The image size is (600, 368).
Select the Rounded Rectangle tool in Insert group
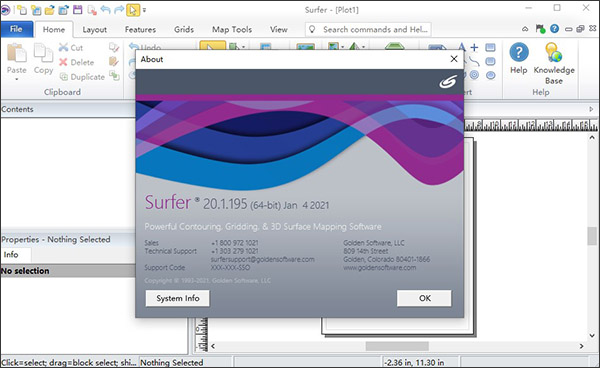point(490,61)
